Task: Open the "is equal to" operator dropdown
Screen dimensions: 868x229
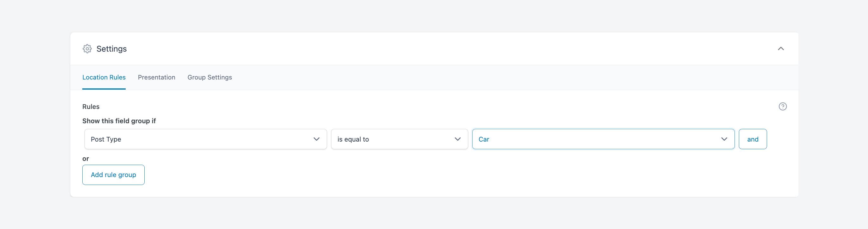Action: click(x=399, y=139)
